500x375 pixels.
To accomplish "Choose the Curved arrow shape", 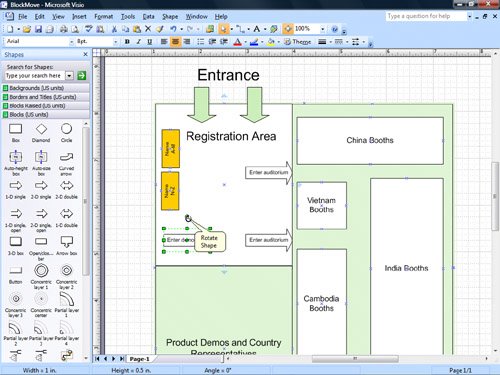I will coord(66,163).
